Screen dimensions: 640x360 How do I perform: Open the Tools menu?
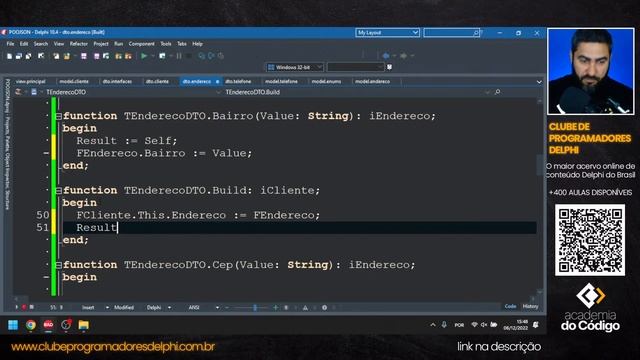(166, 44)
